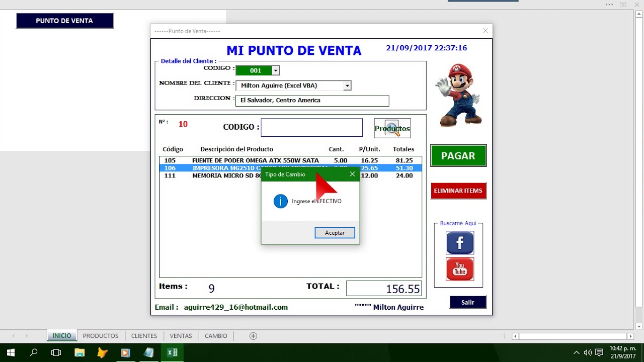
Task: Switch to the INICIO sheet tab
Action: click(62, 336)
